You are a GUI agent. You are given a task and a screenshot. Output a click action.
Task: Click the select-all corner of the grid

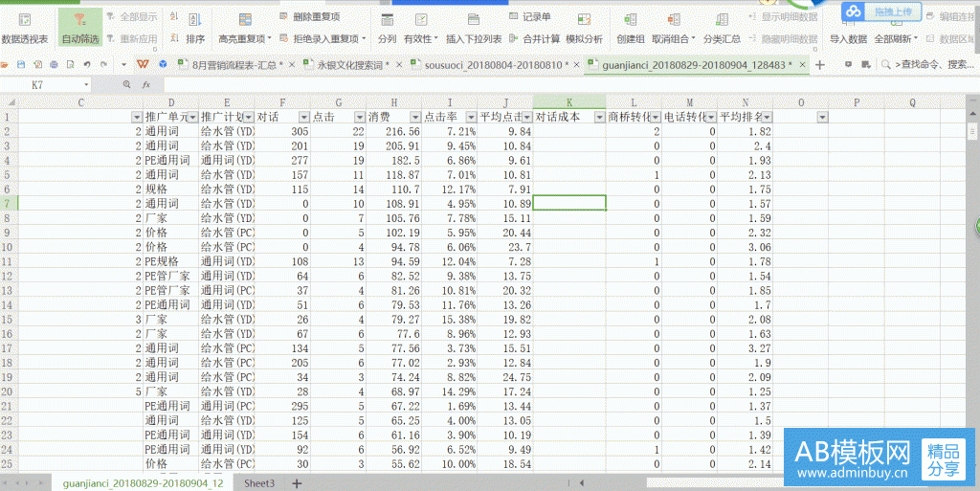[8, 102]
